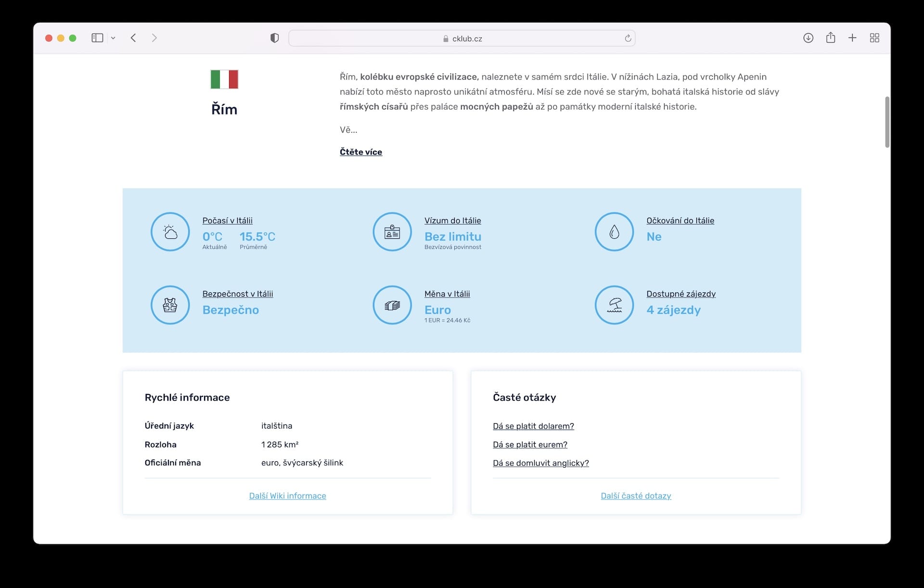The width and height of the screenshot is (924, 588).
Task: Click the weather cloud icon for Itálie
Action: pos(170,232)
